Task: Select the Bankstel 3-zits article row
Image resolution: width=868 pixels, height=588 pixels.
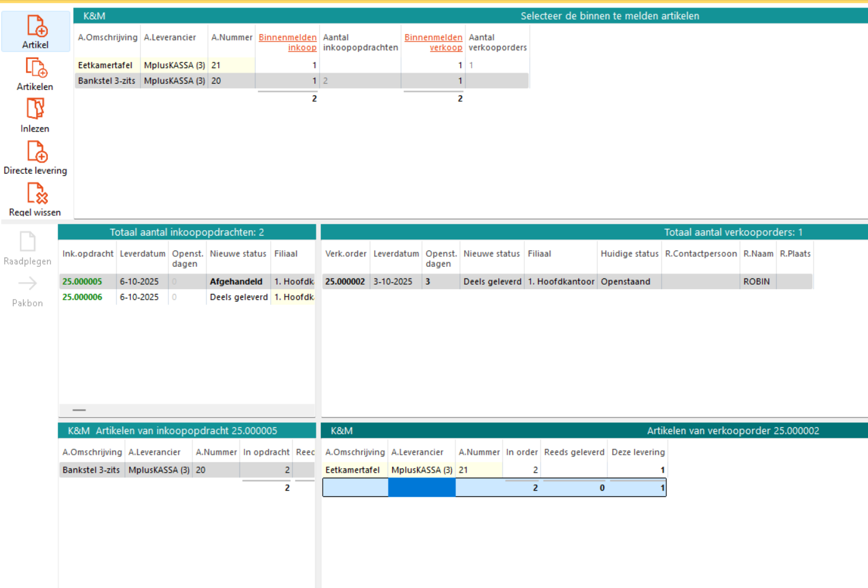Action: click(107, 81)
